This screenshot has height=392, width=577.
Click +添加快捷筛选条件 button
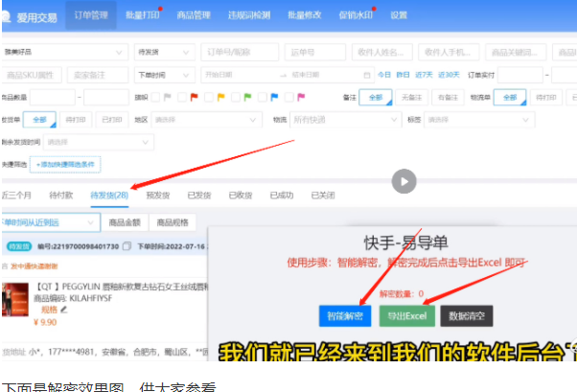click(65, 165)
